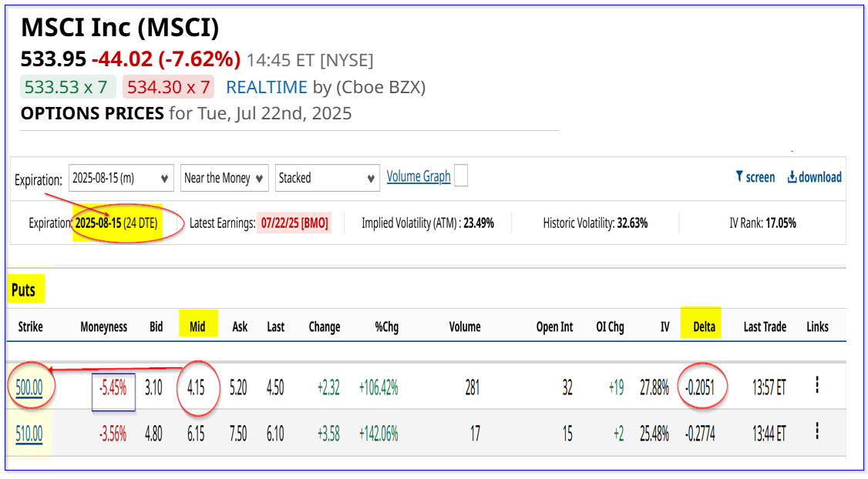Image resolution: width=868 pixels, height=479 pixels.
Task: Click the Links column header
Action: tap(817, 327)
